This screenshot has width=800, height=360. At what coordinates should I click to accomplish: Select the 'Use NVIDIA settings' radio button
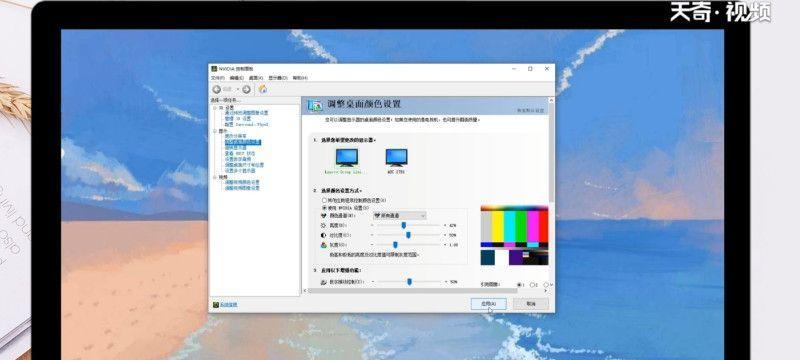point(324,208)
